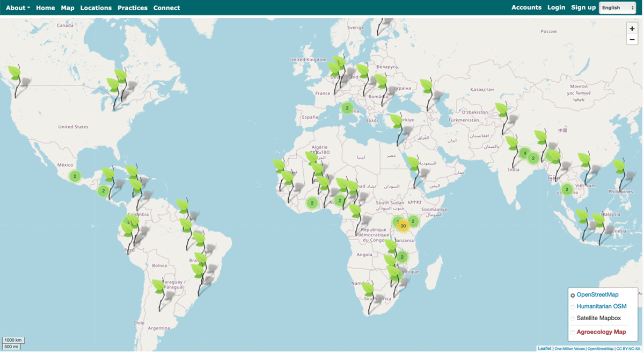Click the cluster marker of 2 in Mexico
Image resolution: width=644 pixels, height=353 pixels.
pyautogui.click(x=75, y=176)
